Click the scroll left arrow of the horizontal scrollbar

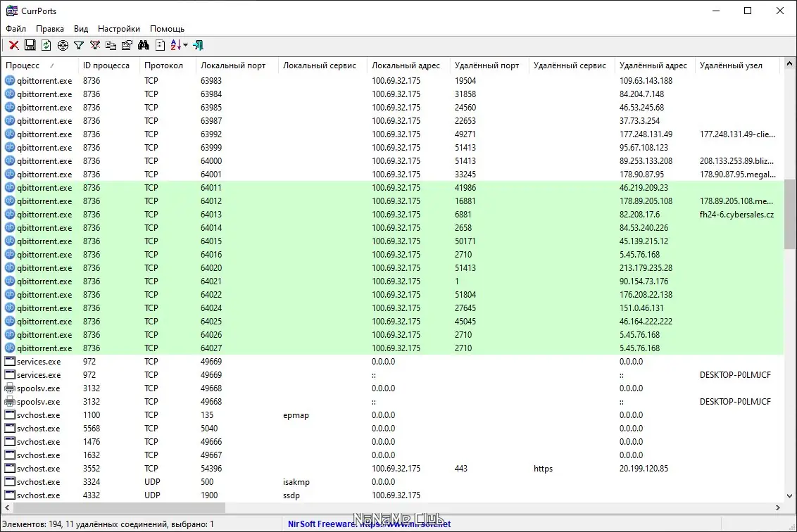[x=7, y=507]
